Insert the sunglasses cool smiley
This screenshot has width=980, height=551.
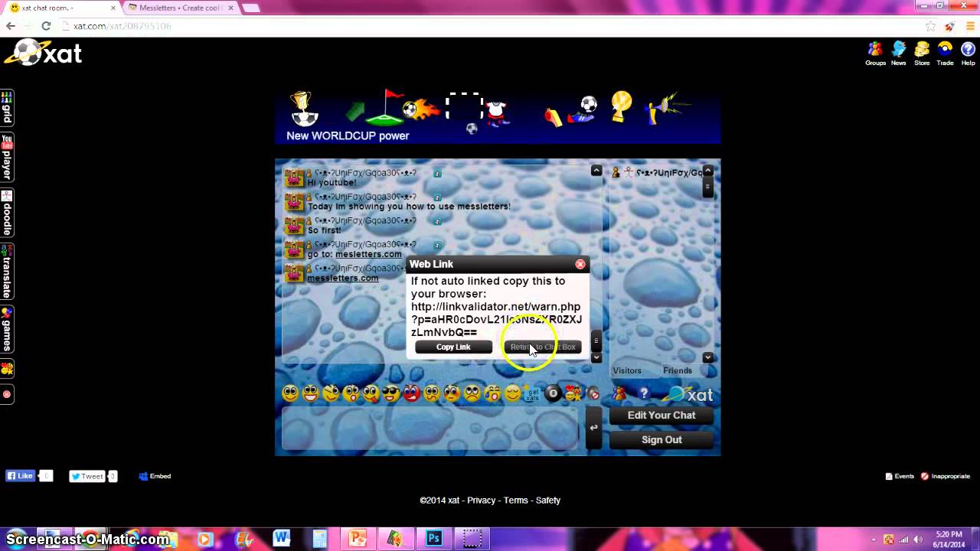coord(391,393)
